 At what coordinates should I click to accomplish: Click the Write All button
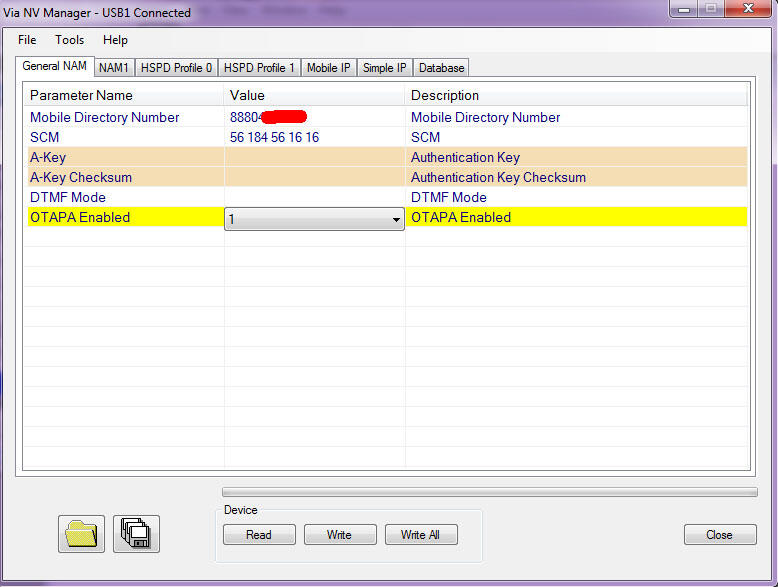tap(421, 534)
